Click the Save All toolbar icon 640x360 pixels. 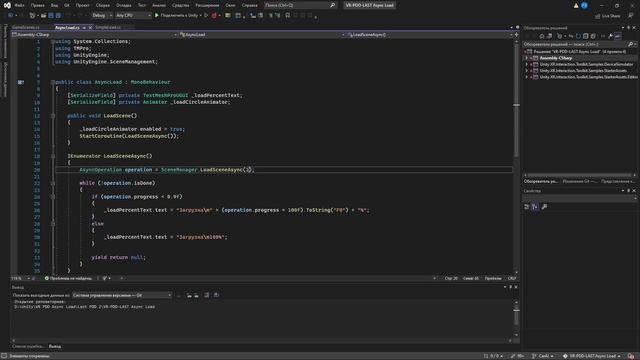tap(58, 16)
